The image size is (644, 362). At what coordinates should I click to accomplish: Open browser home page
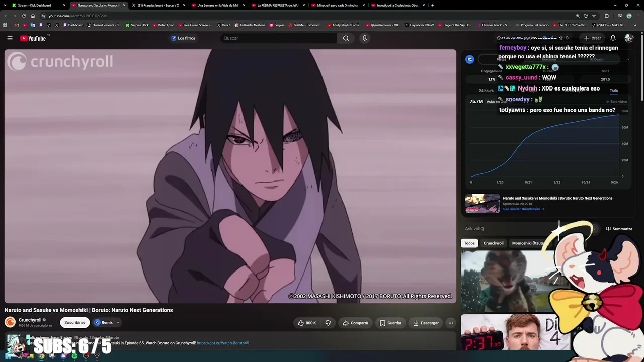(33, 16)
